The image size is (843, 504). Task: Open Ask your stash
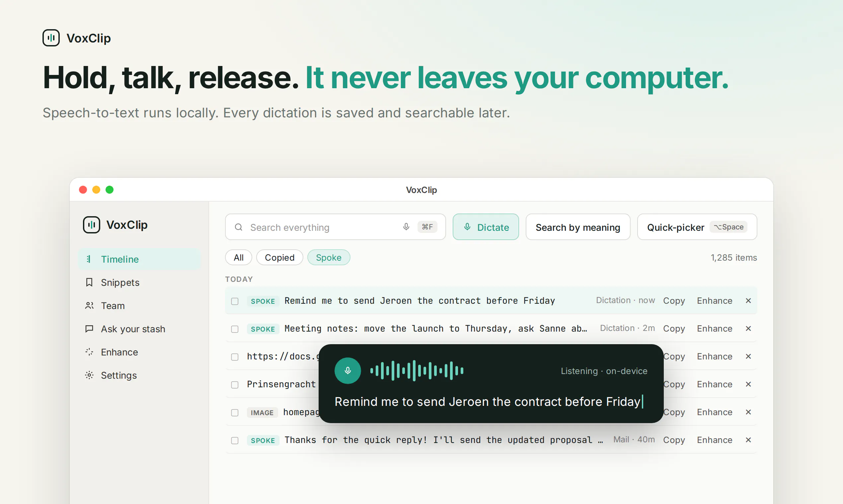(139, 329)
